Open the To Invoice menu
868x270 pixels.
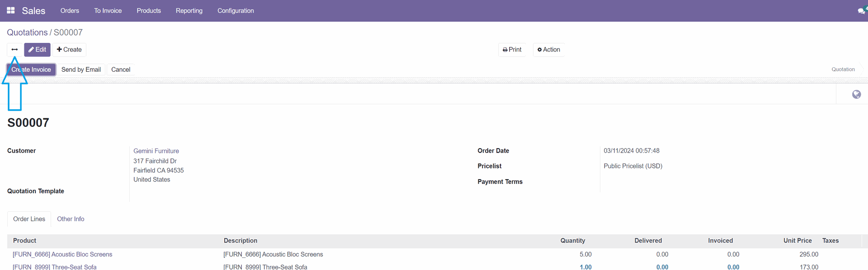pos(108,11)
